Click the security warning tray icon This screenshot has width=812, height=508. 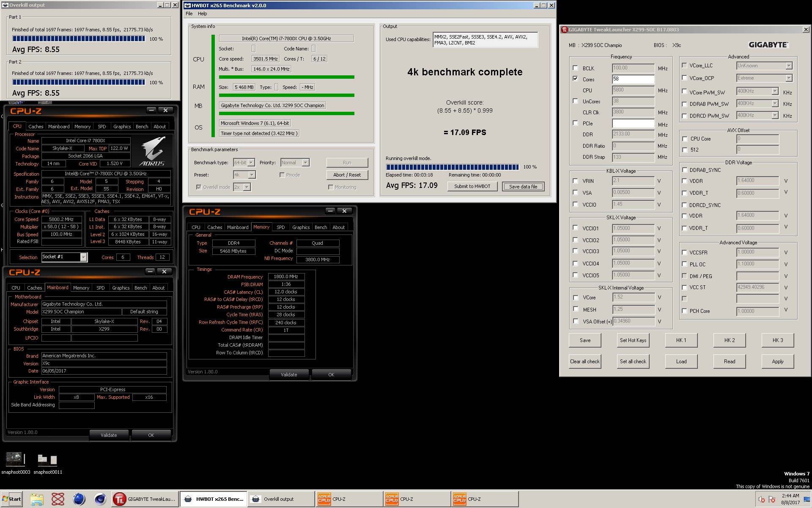(x=772, y=499)
